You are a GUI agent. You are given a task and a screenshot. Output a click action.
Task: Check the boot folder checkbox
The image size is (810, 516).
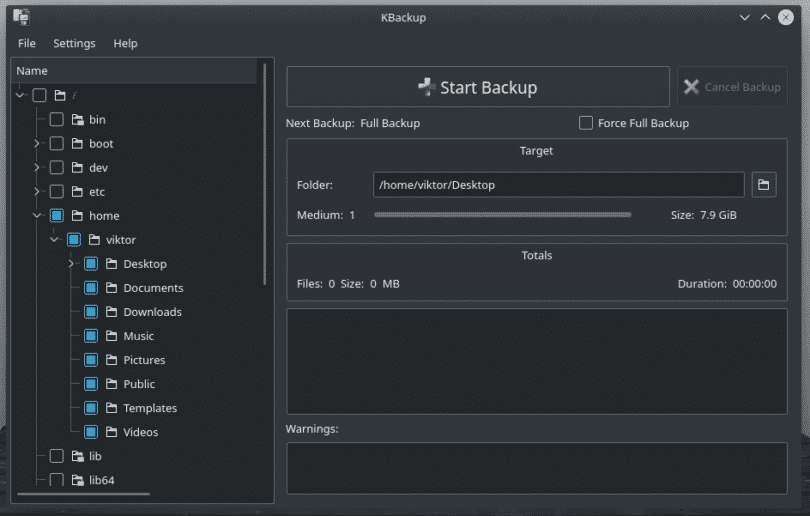pyautogui.click(x=57, y=144)
